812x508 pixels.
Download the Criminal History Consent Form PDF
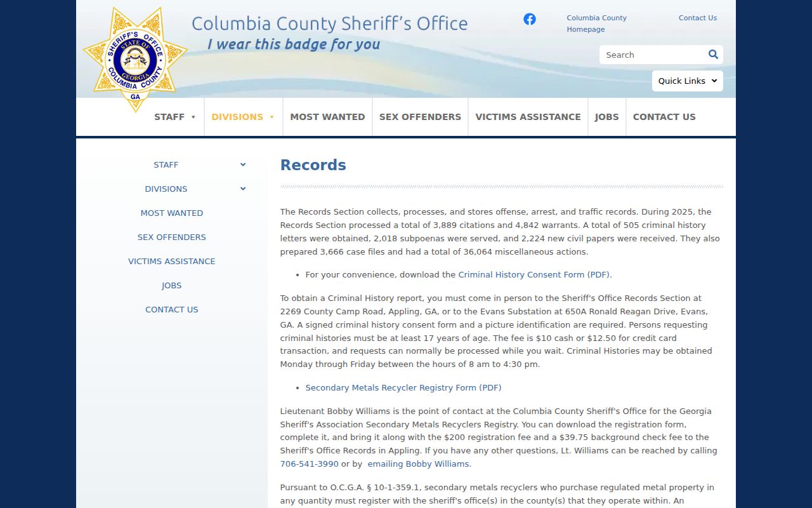[x=534, y=275]
